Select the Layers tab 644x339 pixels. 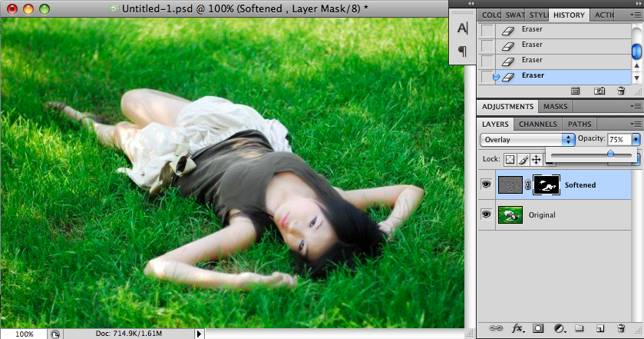(x=495, y=124)
